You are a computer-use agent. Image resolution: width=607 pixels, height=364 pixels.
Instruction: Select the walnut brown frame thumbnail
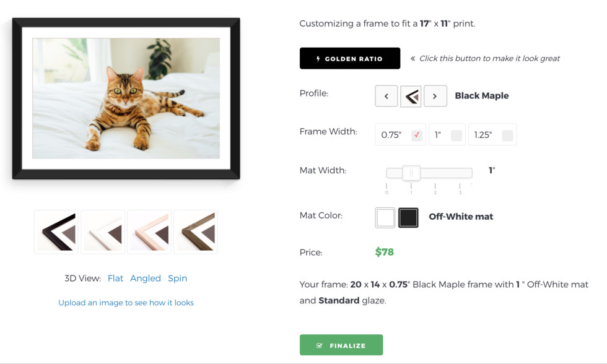coord(196,232)
